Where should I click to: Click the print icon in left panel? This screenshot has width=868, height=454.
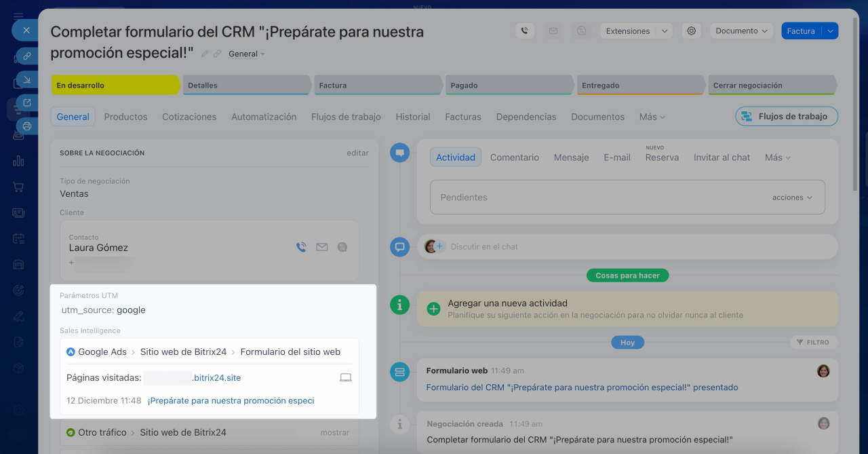point(26,126)
